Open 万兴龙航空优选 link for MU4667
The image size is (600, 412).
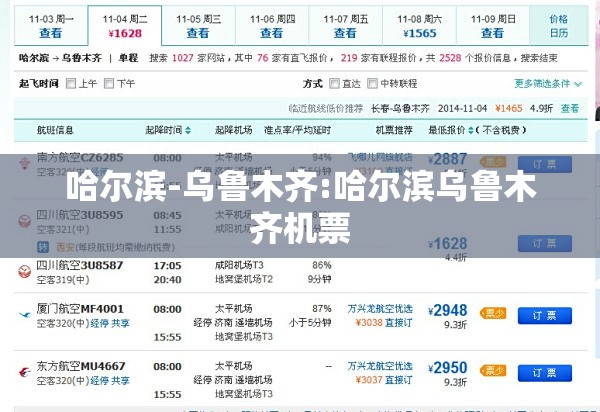380,366
